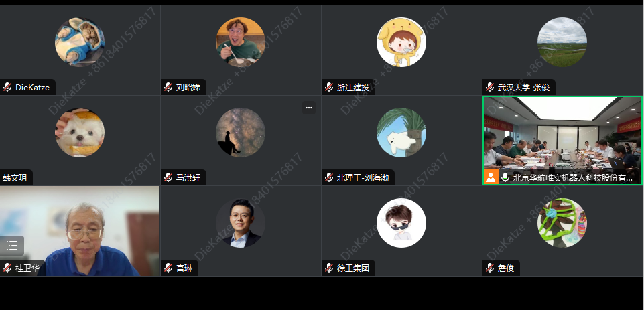Click muted mic icon next to 刘昭娣

coord(168,87)
